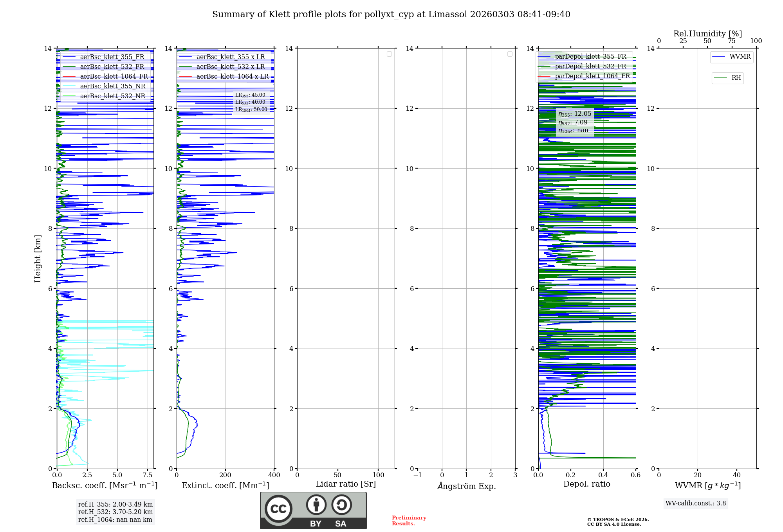783x532 pixels.
Task: Click the Creative Commons CC logo icon
Action: click(278, 509)
